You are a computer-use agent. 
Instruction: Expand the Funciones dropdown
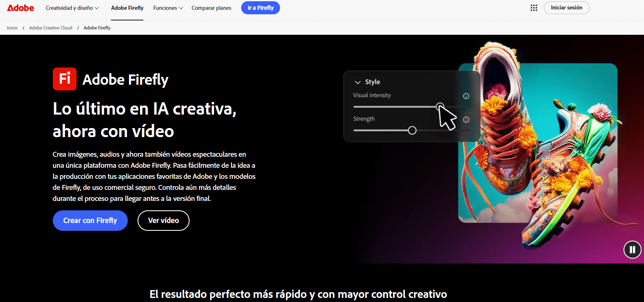168,8
